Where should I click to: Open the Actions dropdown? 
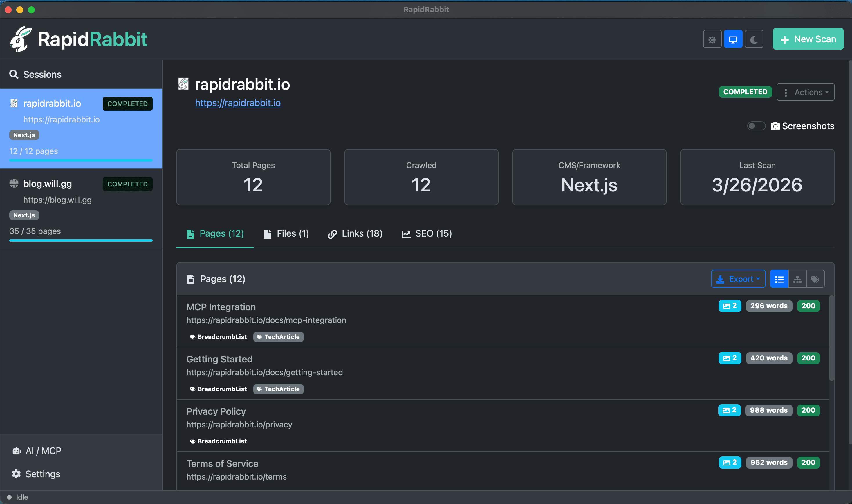pos(806,92)
